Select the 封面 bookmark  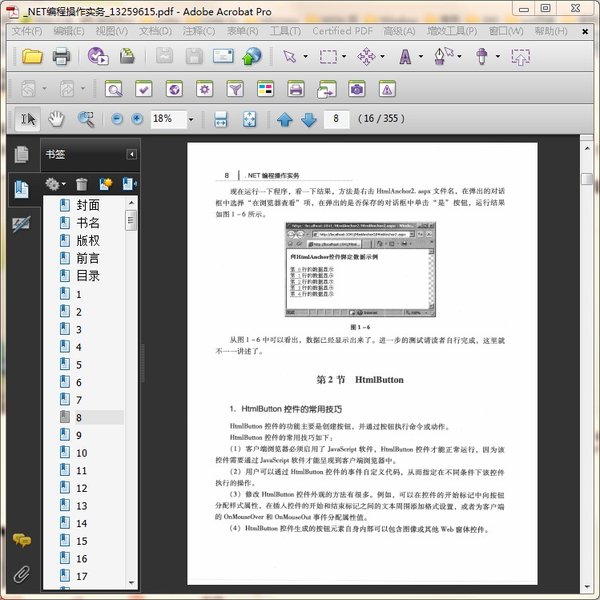click(88, 205)
